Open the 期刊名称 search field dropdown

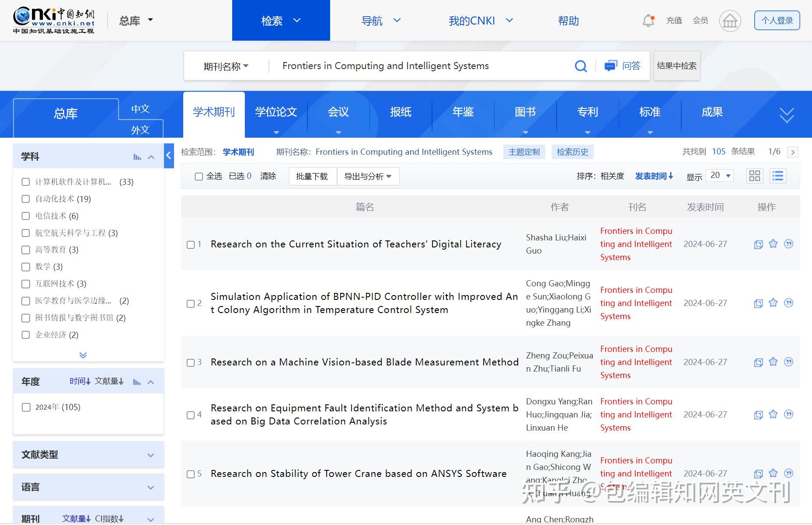click(226, 66)
